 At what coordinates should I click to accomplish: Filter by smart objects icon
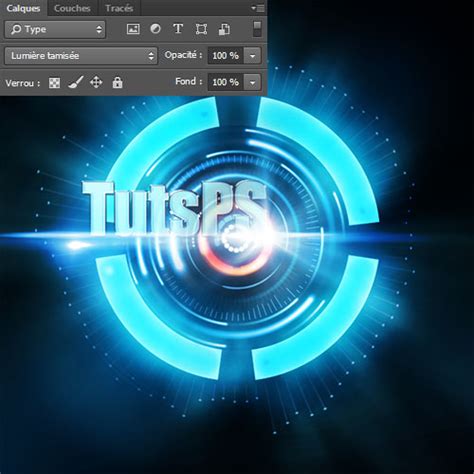pos(224,29)
